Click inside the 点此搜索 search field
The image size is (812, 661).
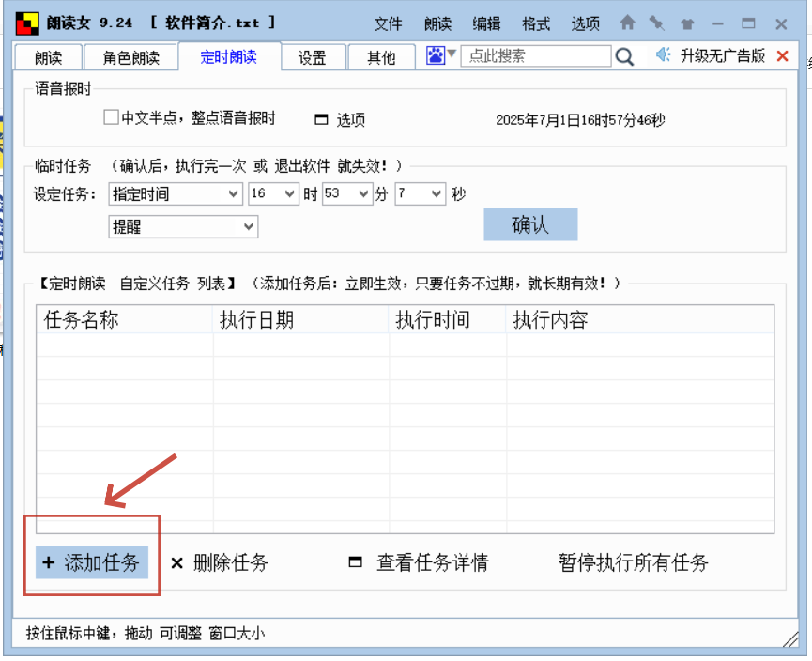(x=535, y=56)
